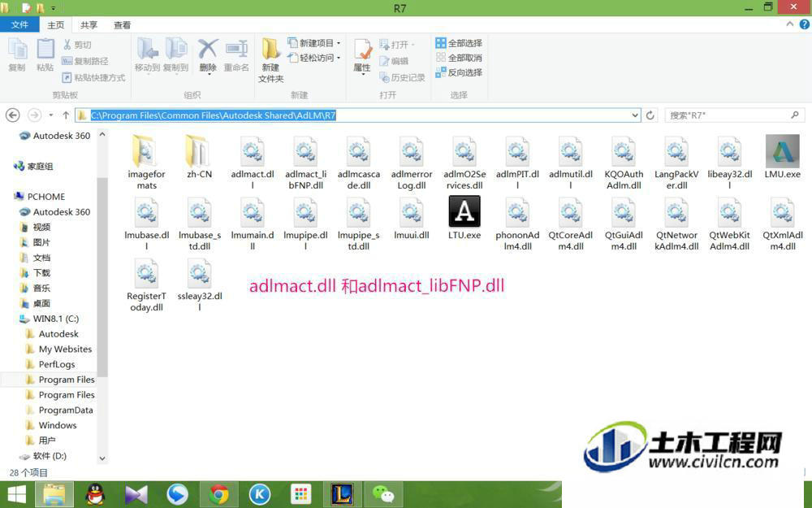Switch to the Home (主页) tab

pos(55,25)
